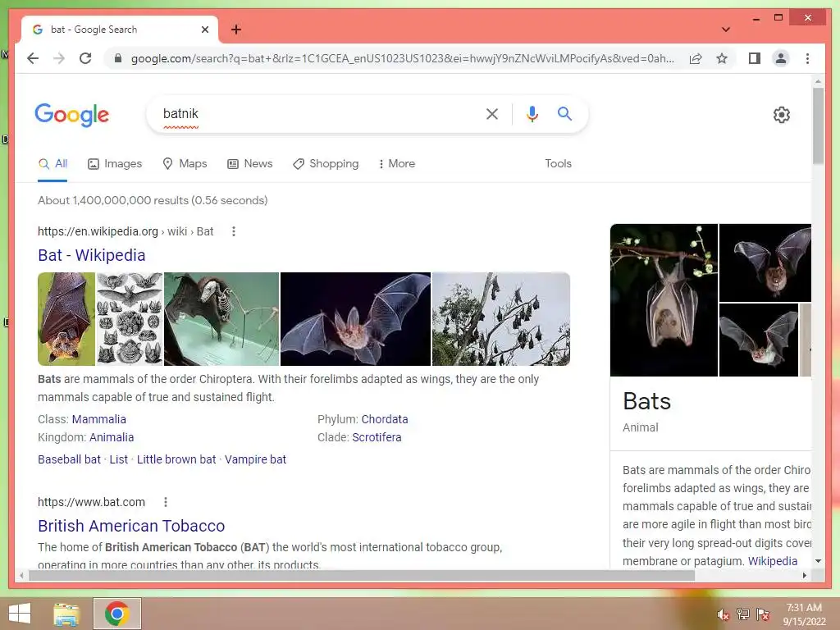Open the British American Tobacco result

[131, 526]
